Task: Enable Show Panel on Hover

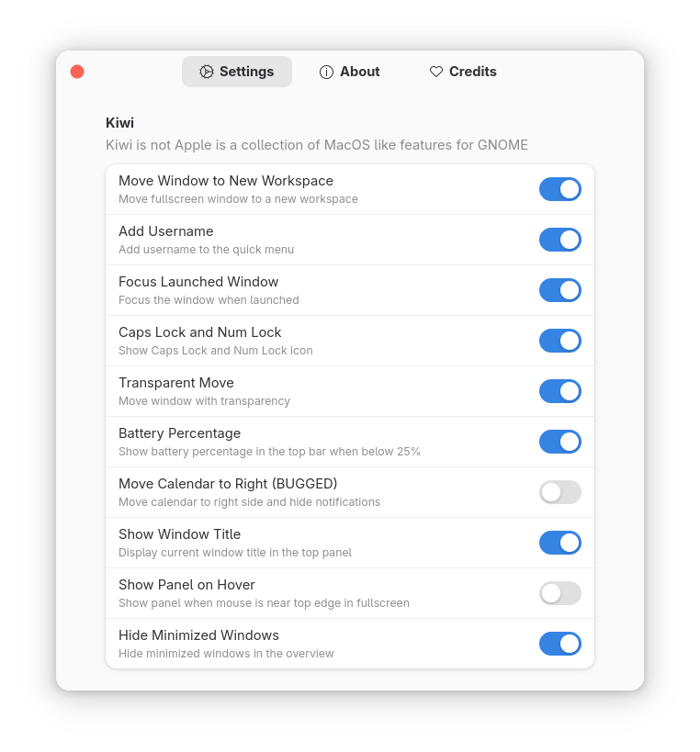Action: pyautogui.click(x=559, y=593)
